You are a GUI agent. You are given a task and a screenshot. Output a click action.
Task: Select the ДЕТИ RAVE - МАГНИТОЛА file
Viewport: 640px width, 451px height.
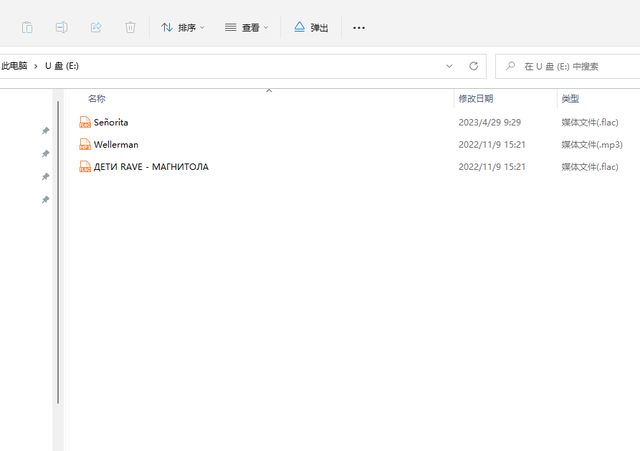[x=151, y=167]
